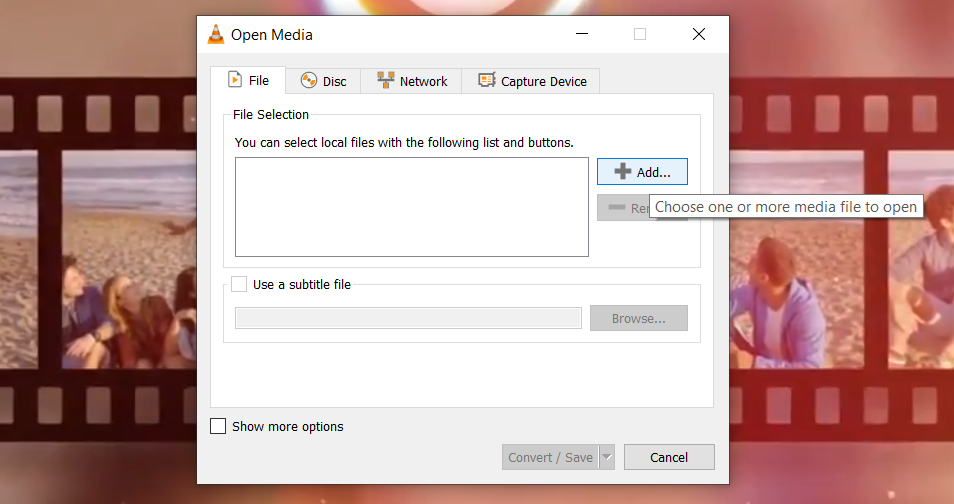Close the Open Media dialog
Viewport: 954px width, 504px height.
(x=699, y=34)
